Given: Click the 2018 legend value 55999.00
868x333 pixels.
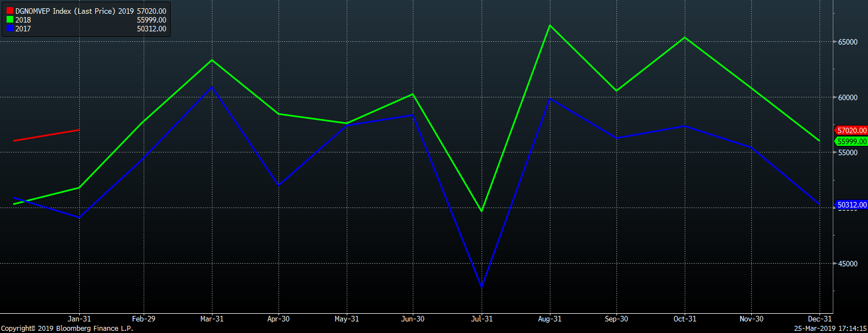Looking at the screenshot, I should (x=151, y=20).
